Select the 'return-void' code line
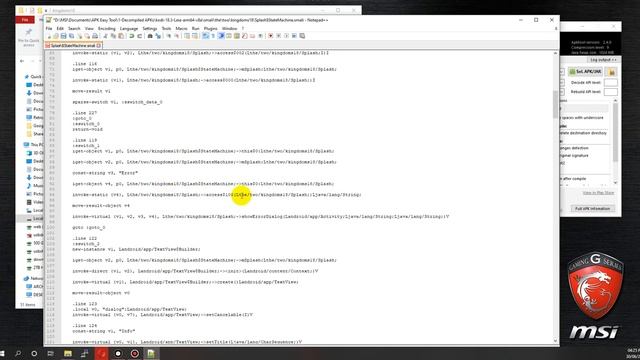The height and width of the screenshot is (360, 640). pyautogui.click(x=87, y=129)
